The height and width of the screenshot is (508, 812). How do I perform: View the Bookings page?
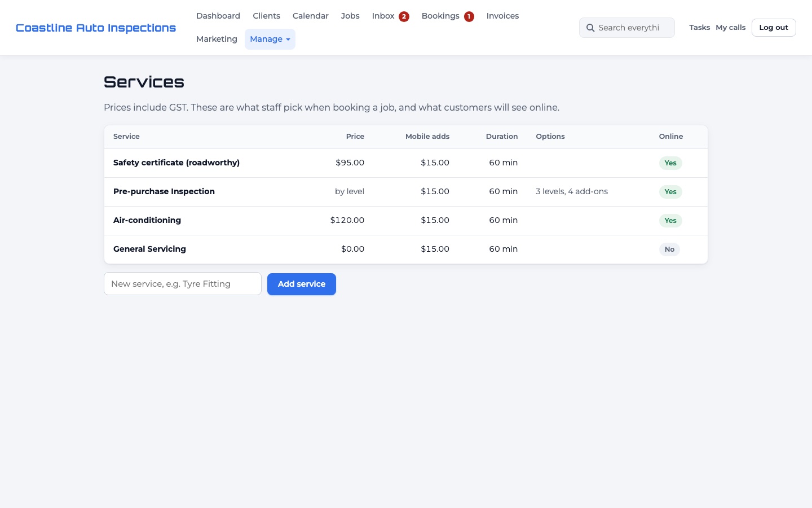(440, 16)
